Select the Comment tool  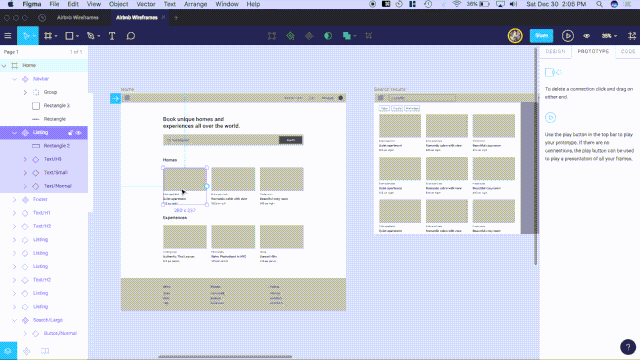coord(131,36)
